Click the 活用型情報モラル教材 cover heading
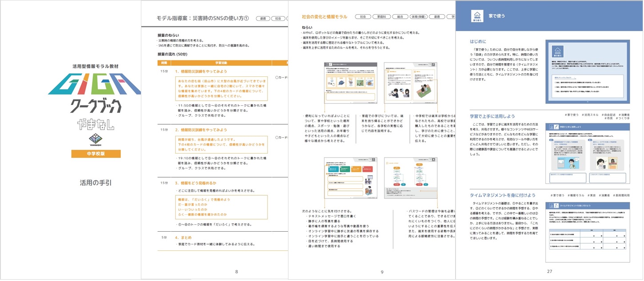Image resolution: width=644 pixels, height=281 pixels. point(96,66)
